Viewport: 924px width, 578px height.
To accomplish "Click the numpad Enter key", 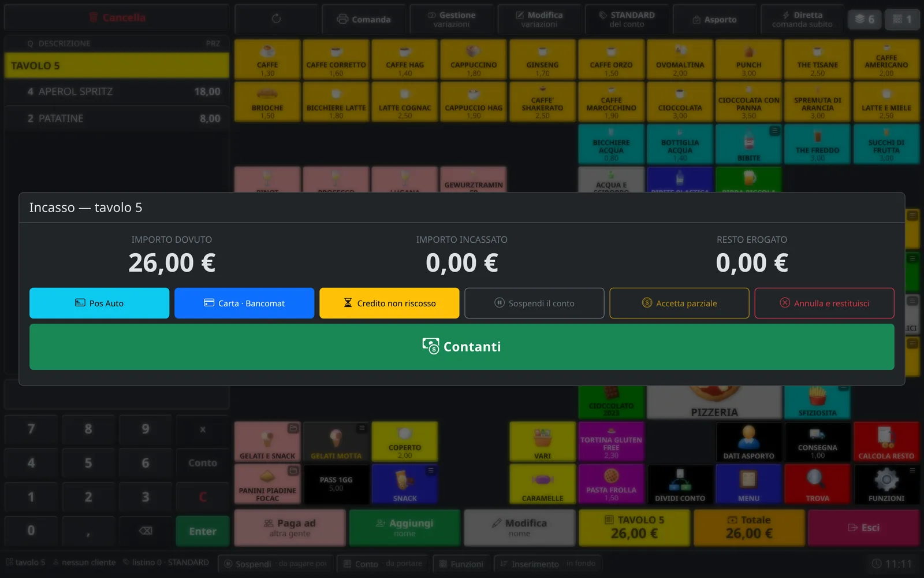I will click(203, 531).
